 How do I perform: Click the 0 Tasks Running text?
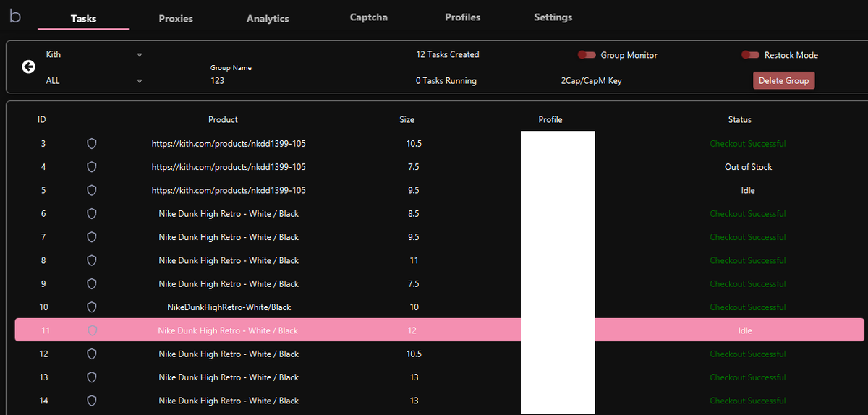point(446,81)
